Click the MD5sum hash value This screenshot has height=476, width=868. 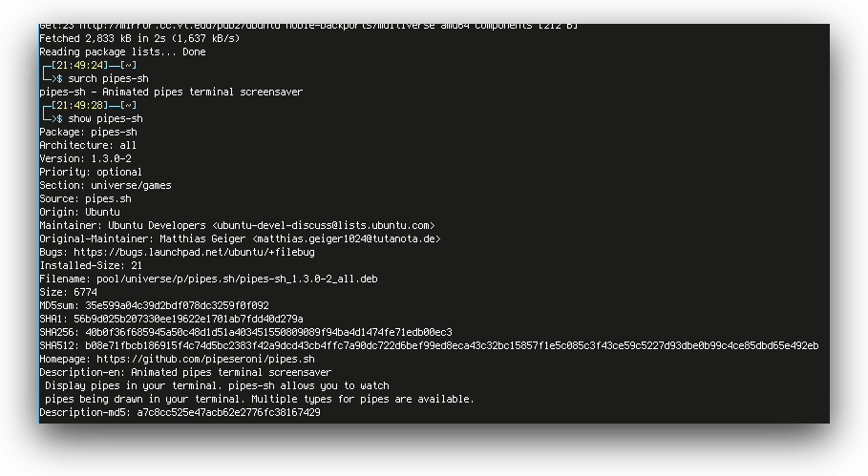[x=177, y=305]
